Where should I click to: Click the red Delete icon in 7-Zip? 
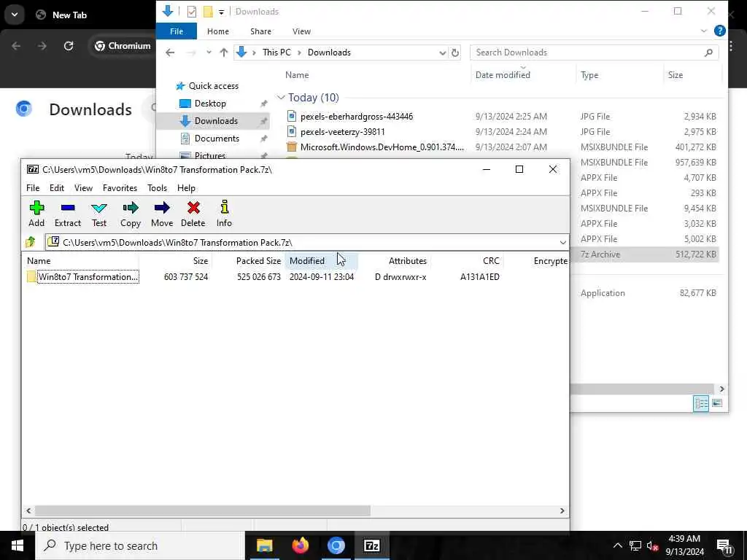click(x=193, y=214)
